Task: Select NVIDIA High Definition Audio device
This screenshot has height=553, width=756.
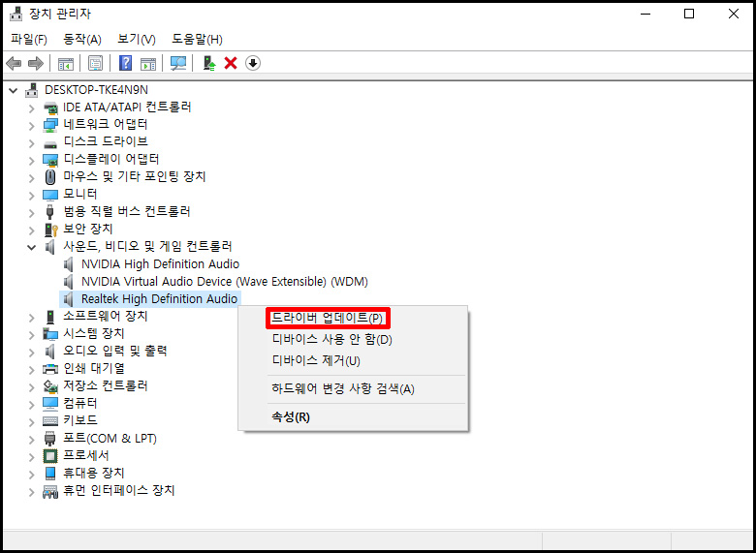Action: coord(160,264)
